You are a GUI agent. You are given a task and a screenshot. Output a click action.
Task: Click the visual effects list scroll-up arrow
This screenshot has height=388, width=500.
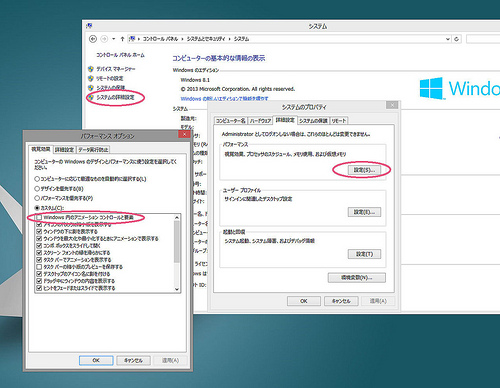coord(177,218)
